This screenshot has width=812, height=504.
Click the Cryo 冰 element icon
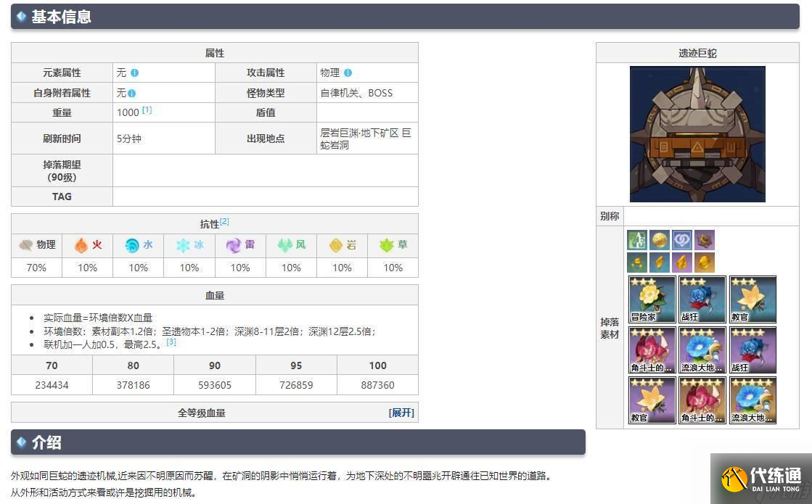[183, 245]
